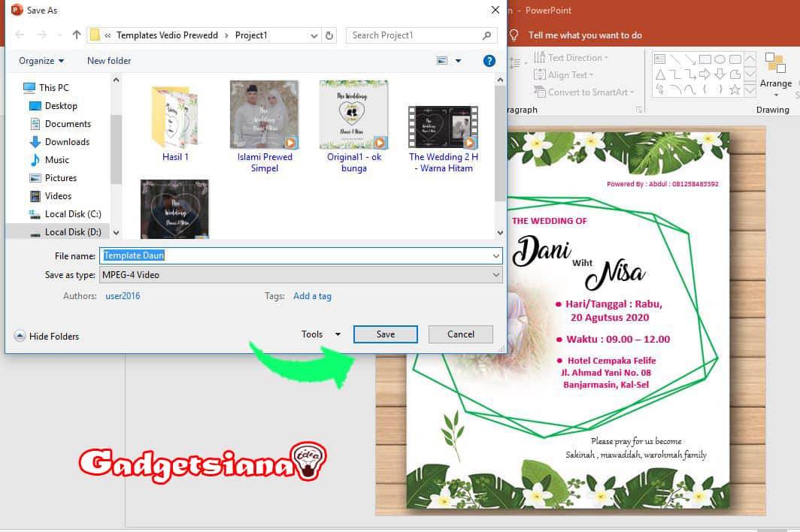Pick the Oval shape from shapes gallery
Viewport: 800px width, 532px height.
click(x=720, y=59)
